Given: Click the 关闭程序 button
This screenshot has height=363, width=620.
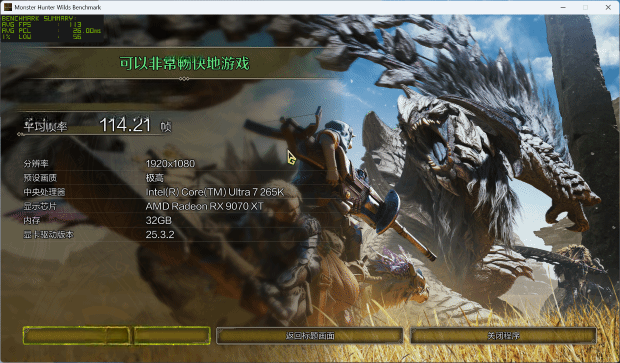Looking at the screenshot, I should [503, 336].
